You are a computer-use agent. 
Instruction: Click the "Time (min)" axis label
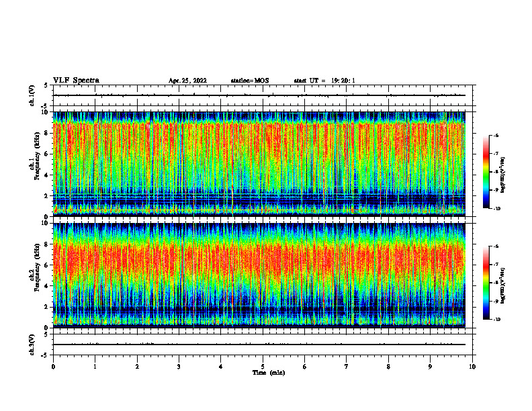click(269, 373)
